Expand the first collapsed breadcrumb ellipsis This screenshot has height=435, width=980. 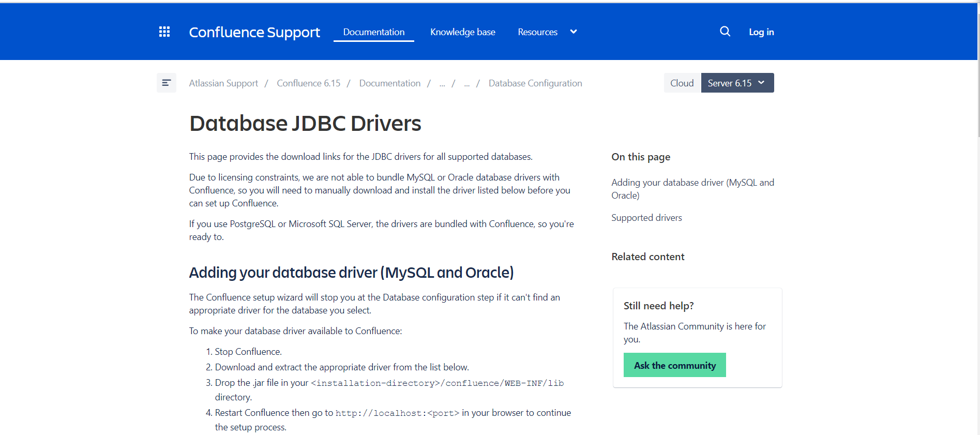coord(442,84)
